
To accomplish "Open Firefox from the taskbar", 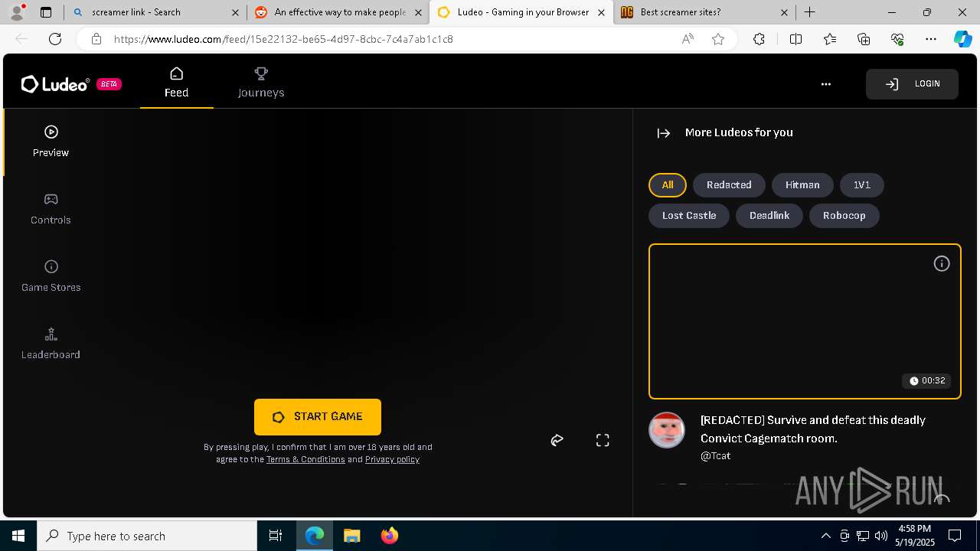I will [x=389, y=536].
